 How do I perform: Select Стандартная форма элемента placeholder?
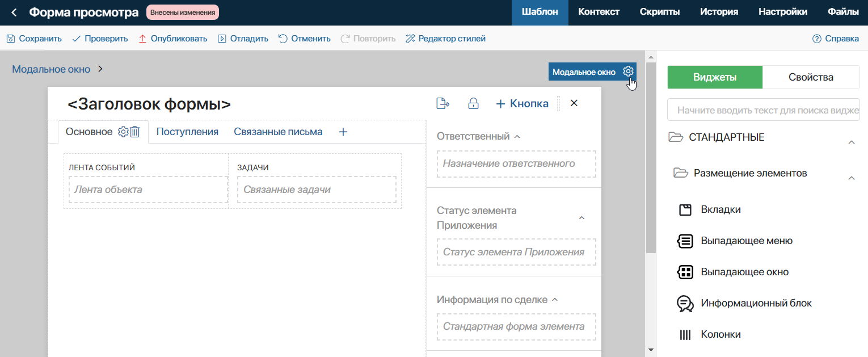click(x=516, y=327)
